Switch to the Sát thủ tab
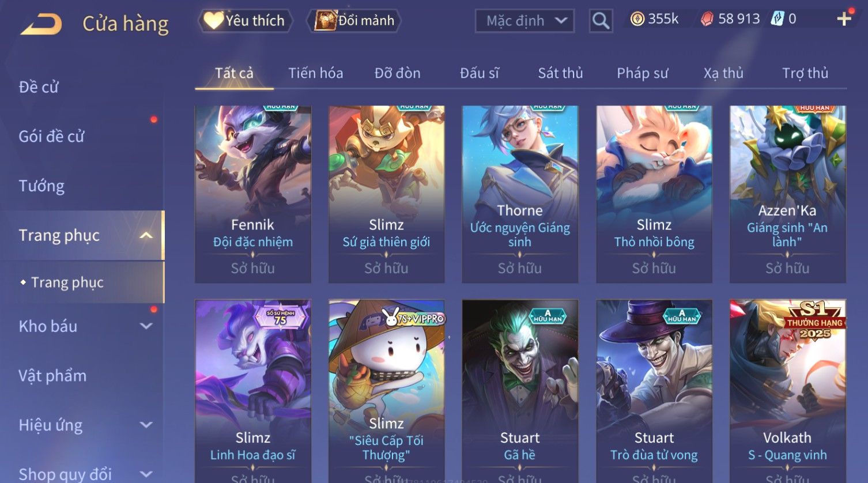 (x=560, y=73)
